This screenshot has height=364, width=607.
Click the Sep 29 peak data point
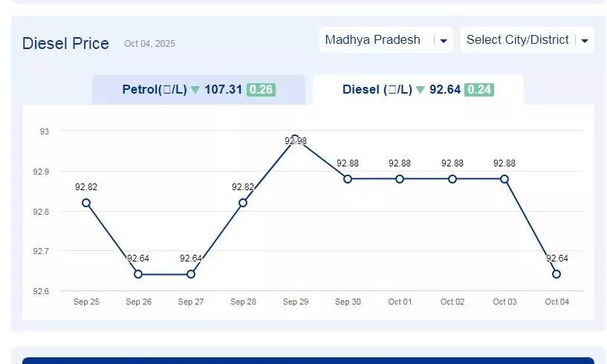pyautogui.click(x=295, y=139)
